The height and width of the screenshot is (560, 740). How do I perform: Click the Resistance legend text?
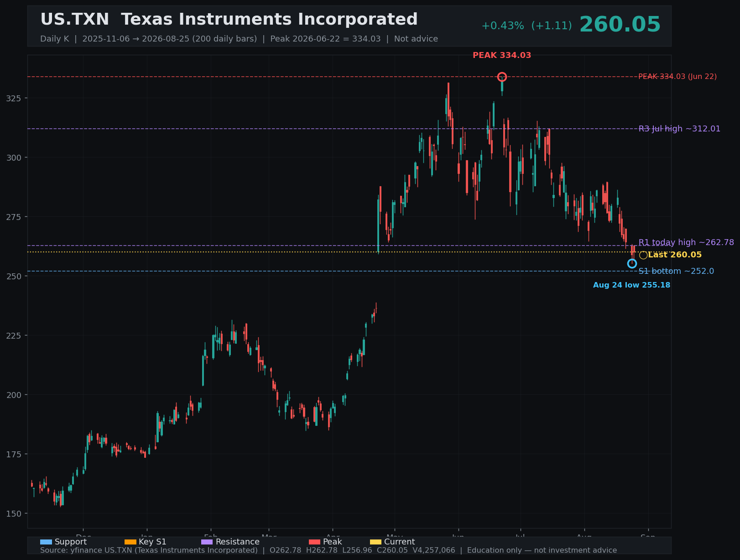[238, 542]
